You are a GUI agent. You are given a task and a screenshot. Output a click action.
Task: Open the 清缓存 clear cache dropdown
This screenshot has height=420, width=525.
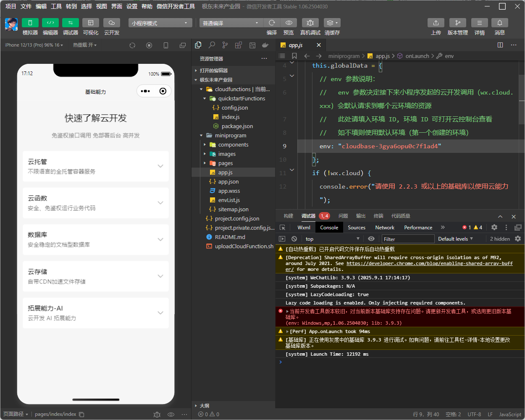click(332, 23)
